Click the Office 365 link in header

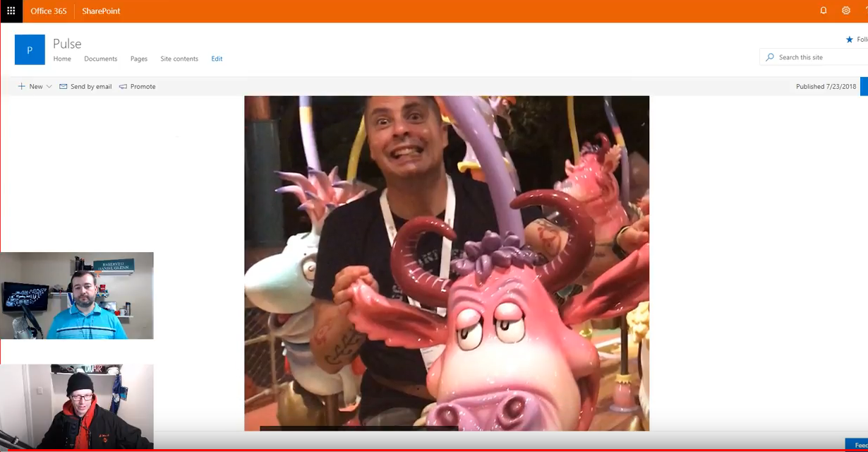(49, 11)
